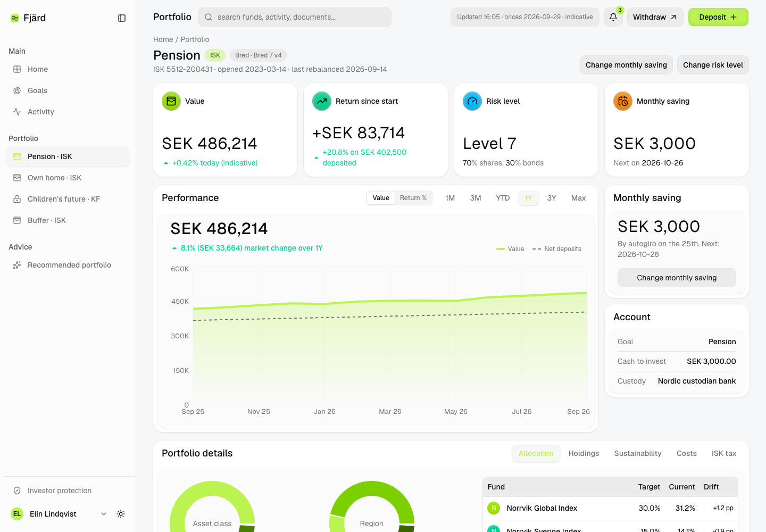The width and height of the screenshot is (766, 532).
Task: Open notifications bell
Action: 613,17
